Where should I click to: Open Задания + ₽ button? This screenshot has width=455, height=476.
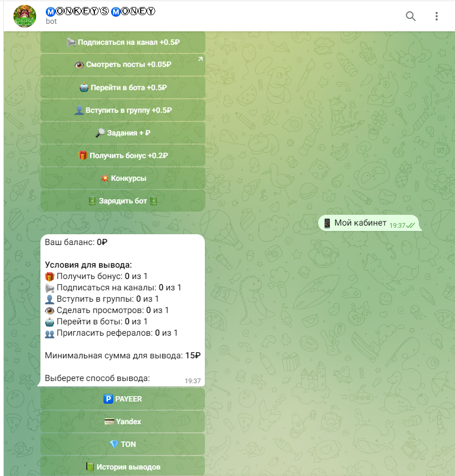click(123, 133)
